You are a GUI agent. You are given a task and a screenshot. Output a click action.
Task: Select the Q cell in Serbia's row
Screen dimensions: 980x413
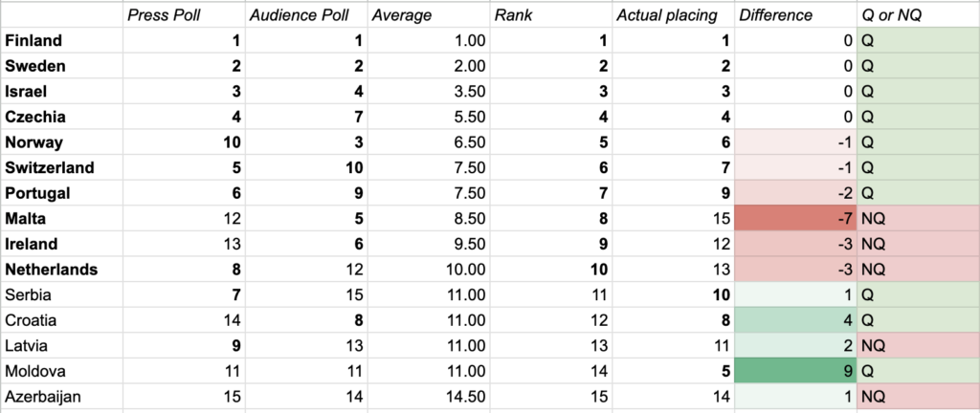[918, 294]
